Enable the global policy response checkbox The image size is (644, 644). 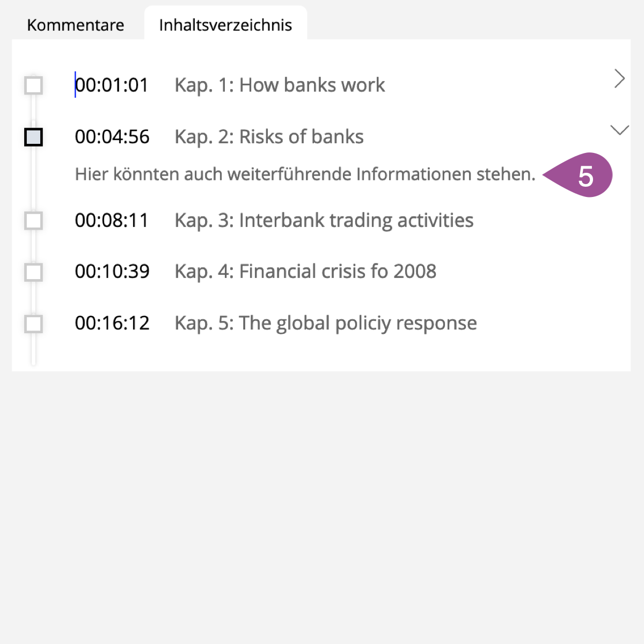(34, 324)
